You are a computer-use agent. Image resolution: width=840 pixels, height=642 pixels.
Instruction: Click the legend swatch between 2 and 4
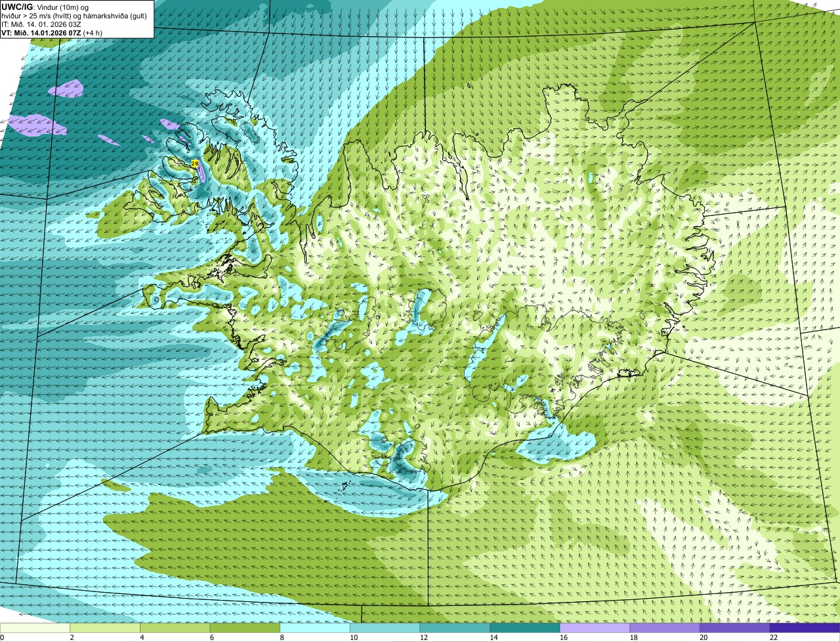pyautogui.click(x=105, y=628)
